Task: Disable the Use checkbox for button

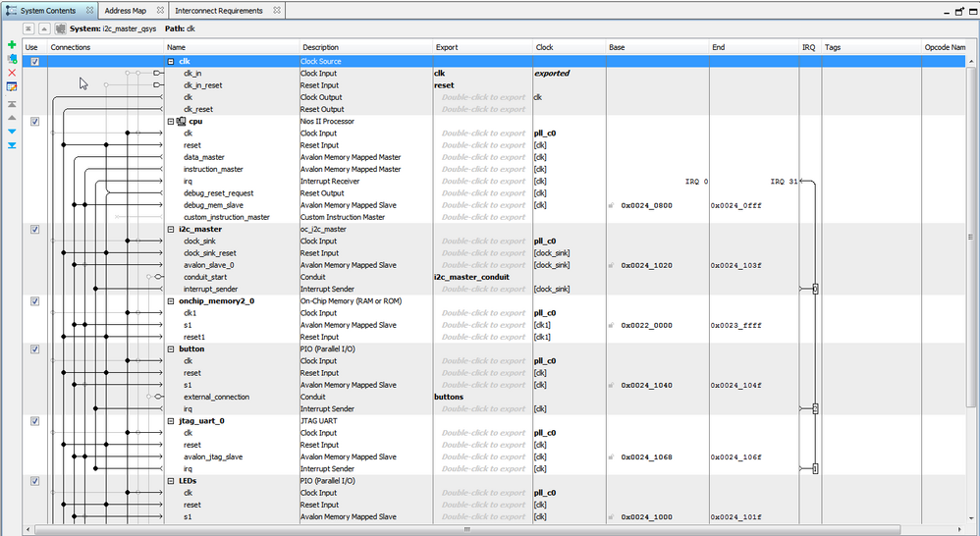Action: [35, 349]
